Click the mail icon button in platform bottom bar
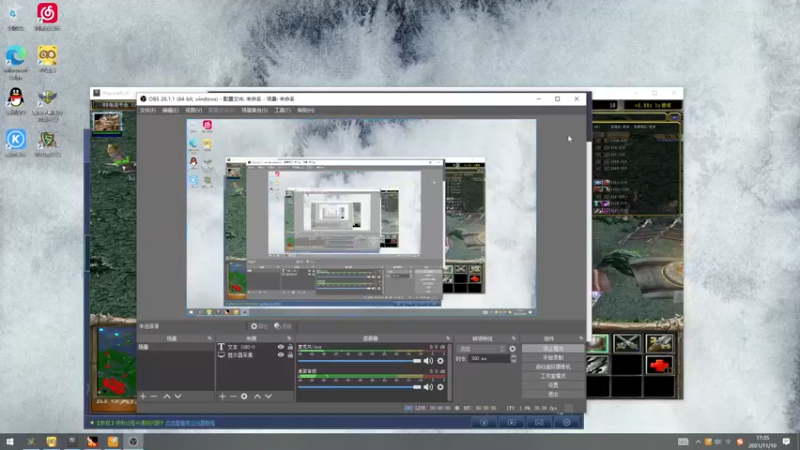 539,422
